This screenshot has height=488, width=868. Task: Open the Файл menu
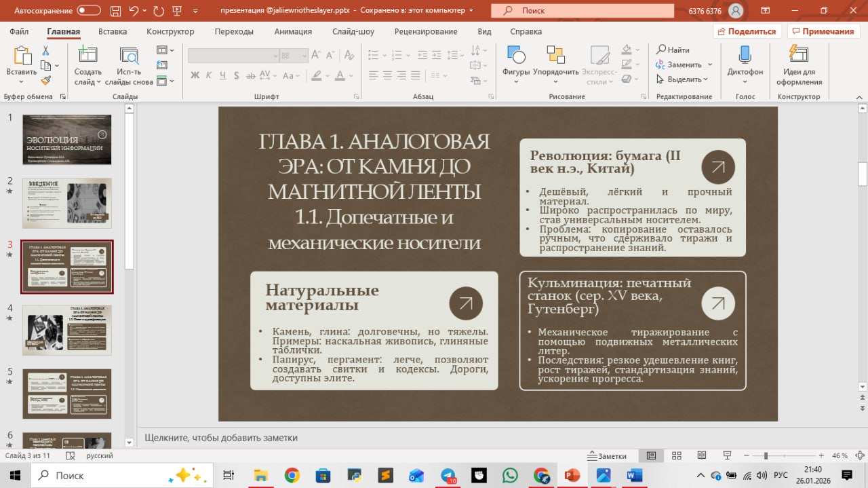coord(19,32)
